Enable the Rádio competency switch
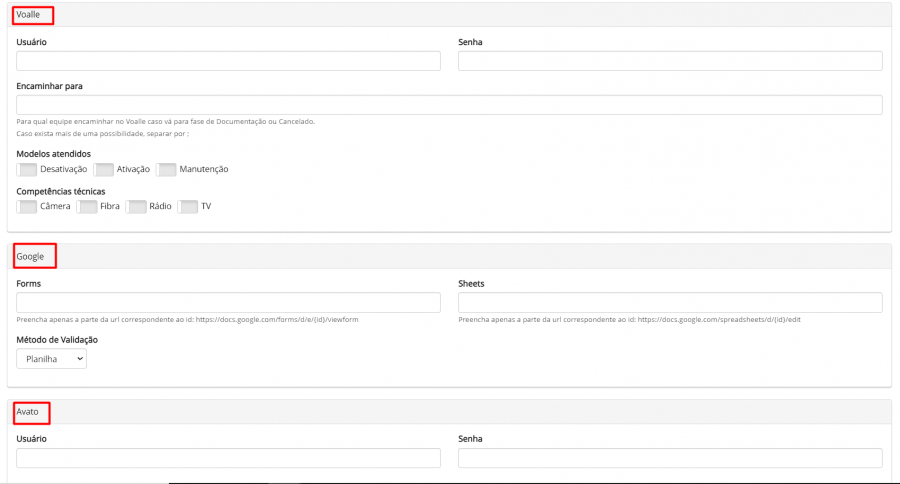This screenshot has width=900, height=484. [x=137, y=207]
